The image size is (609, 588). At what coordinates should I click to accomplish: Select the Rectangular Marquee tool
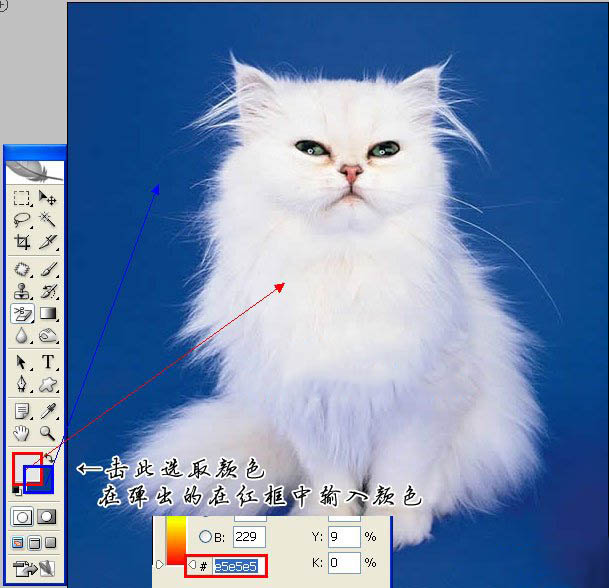tap(22, 198)
